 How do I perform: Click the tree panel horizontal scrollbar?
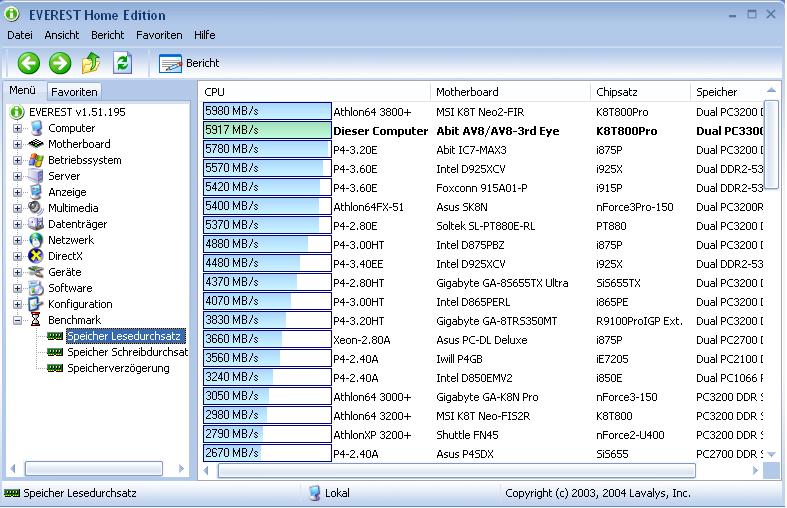94,469
